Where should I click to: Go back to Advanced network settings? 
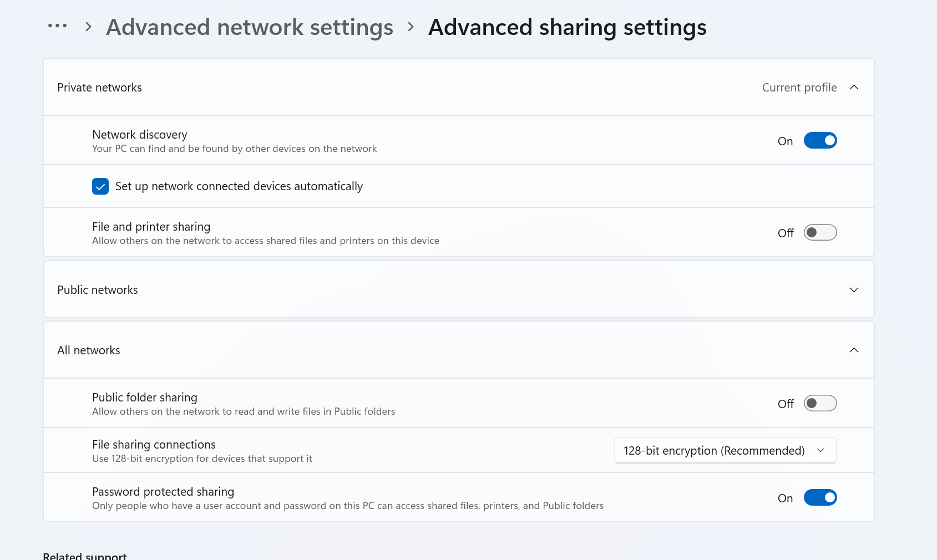pos(250,27)
